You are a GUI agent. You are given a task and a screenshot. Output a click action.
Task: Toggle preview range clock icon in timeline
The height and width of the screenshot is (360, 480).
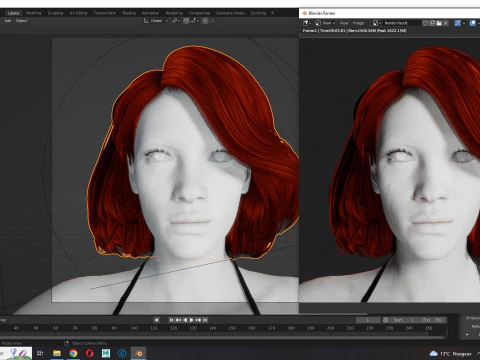386,320
